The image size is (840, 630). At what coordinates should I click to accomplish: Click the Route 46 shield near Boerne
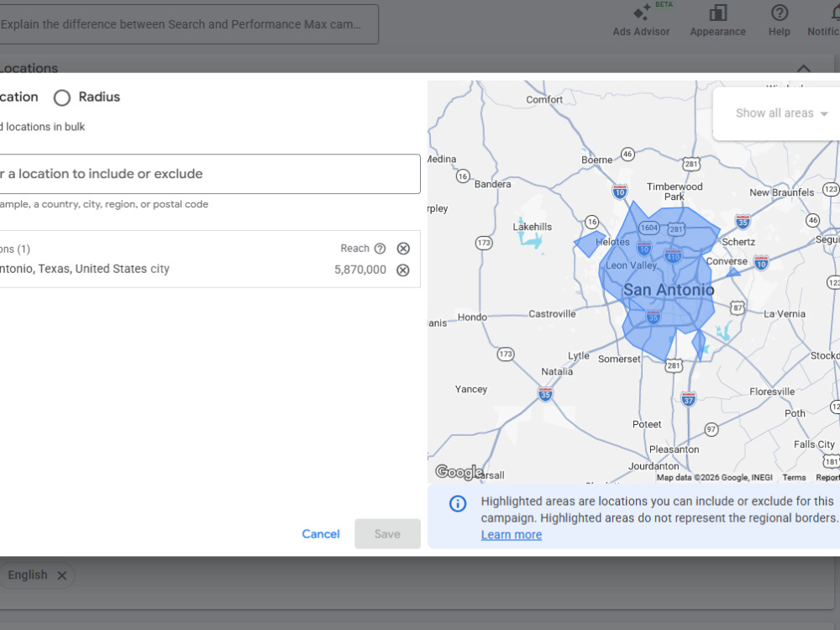[x=627, y=155]
